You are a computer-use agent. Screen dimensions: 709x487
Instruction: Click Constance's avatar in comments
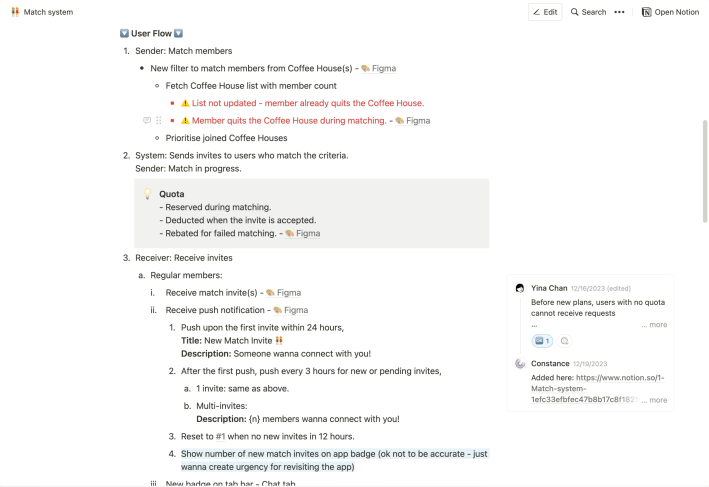[x=520, y=363]
